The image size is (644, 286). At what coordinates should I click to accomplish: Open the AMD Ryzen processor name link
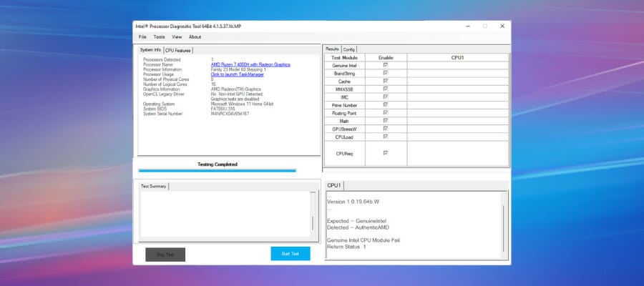point(250,65)
